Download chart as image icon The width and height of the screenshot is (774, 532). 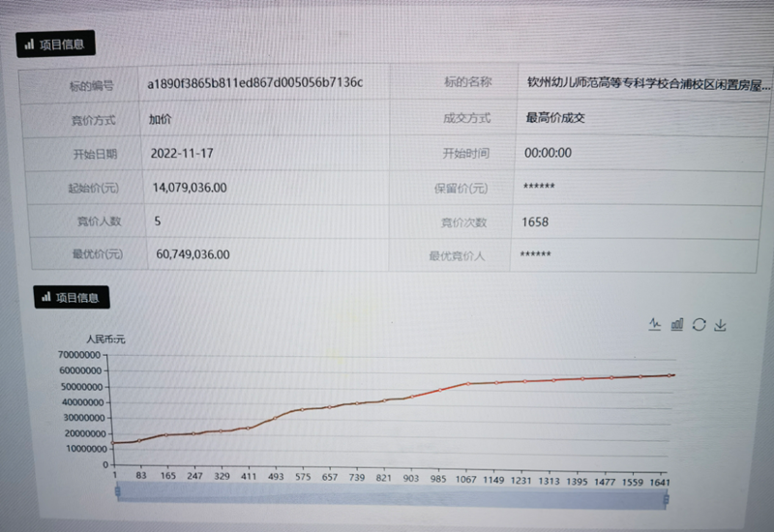point(720,325)
